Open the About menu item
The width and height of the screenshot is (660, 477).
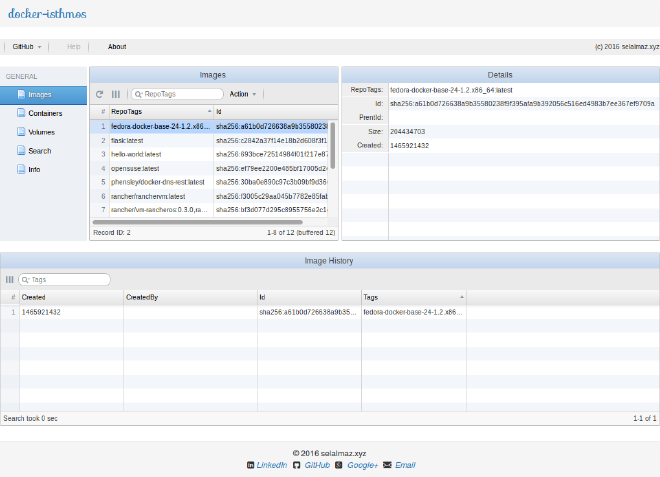point(117,47)
